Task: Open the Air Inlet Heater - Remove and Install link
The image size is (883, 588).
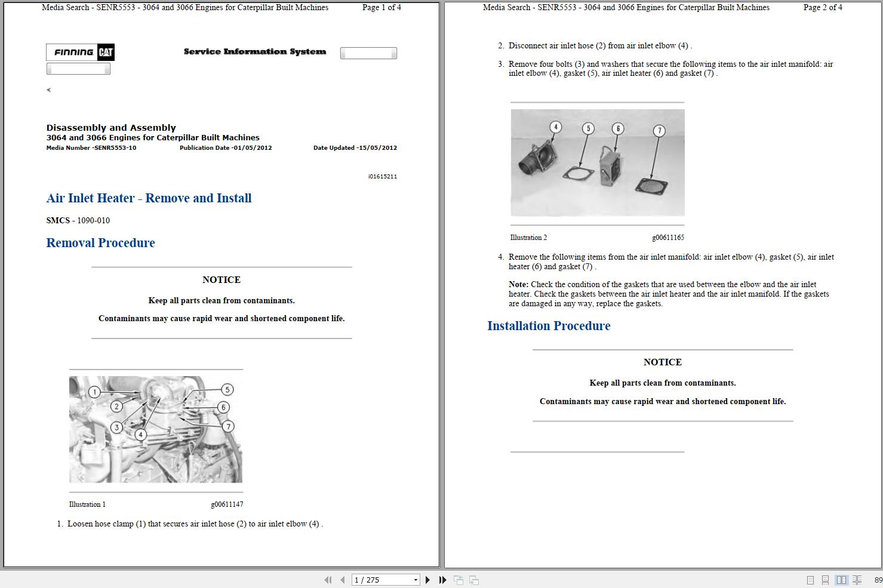Action: coord(149,198)
